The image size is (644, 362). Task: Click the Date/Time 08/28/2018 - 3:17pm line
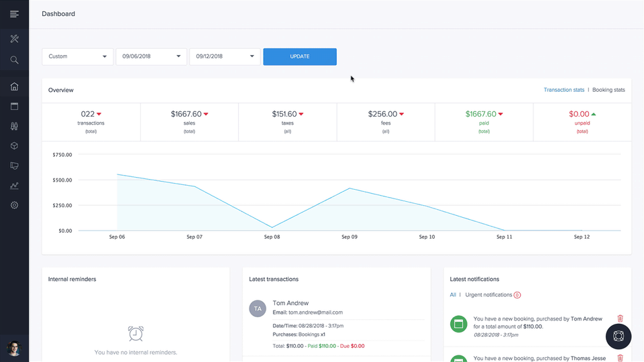(x=308, y=326)
